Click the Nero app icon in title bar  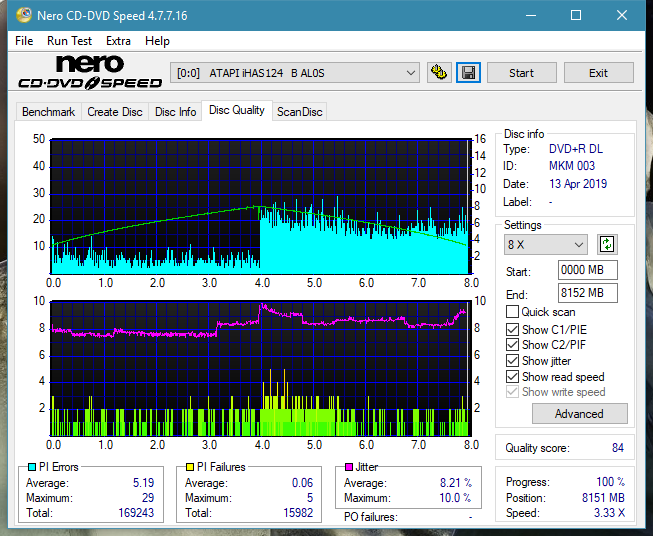pos(24,15)
